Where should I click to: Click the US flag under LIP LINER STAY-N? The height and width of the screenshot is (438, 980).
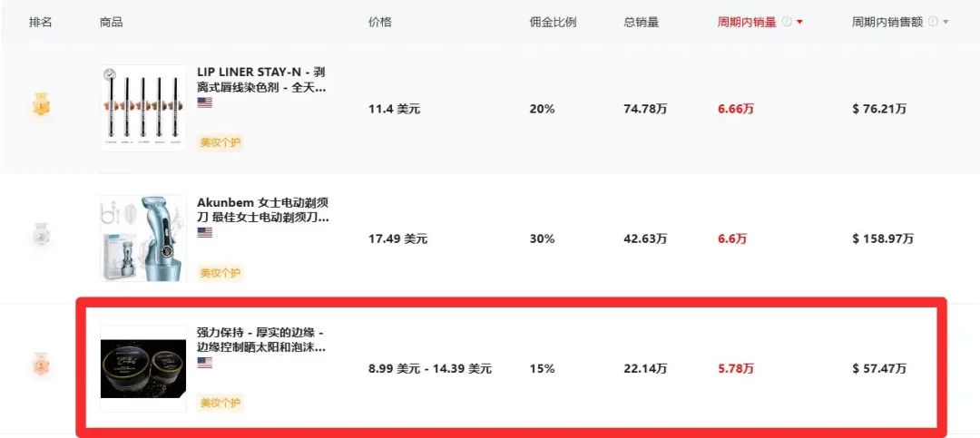click(x=204, y=102)
